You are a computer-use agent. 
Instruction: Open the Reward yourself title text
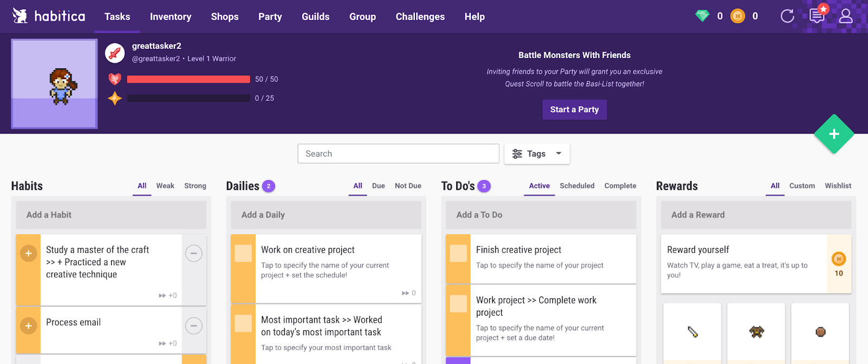698,250
